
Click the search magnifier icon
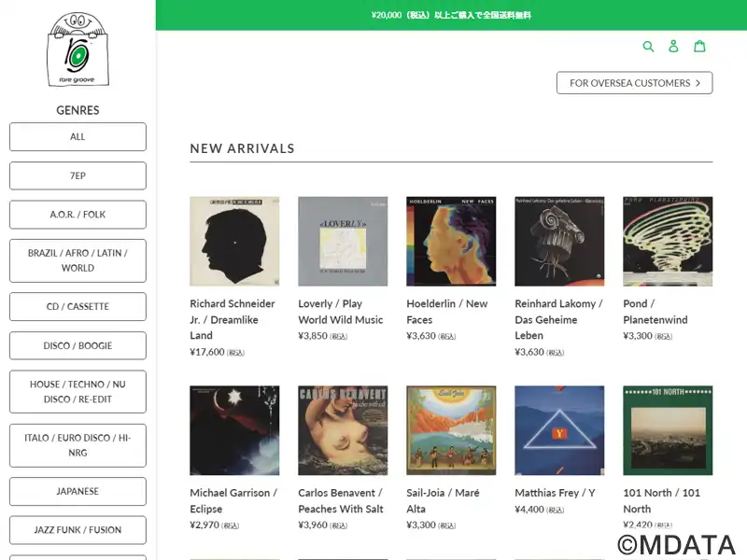coord(649,46)
